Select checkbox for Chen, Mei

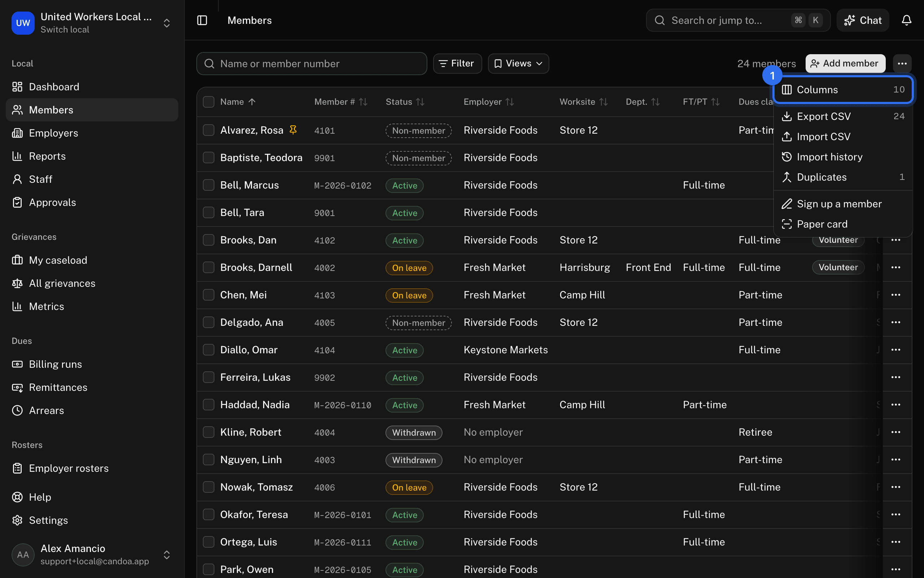(209, 295)
